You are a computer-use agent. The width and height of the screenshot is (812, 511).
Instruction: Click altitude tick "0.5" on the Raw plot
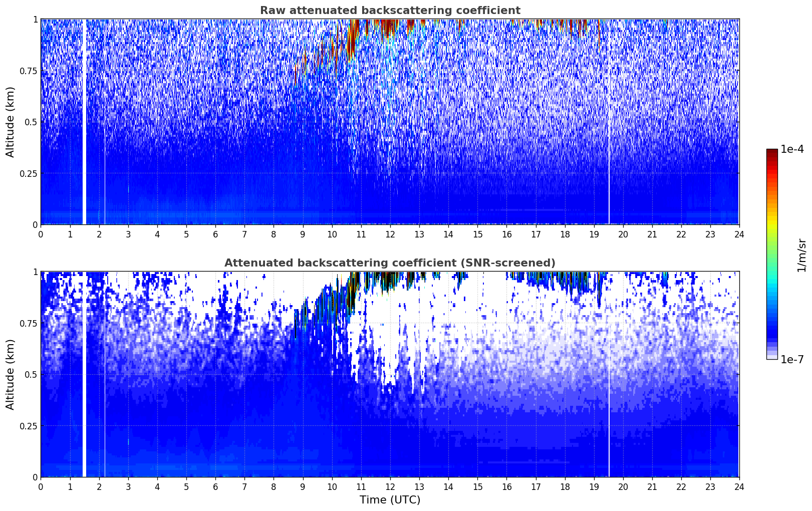[30, 122]
